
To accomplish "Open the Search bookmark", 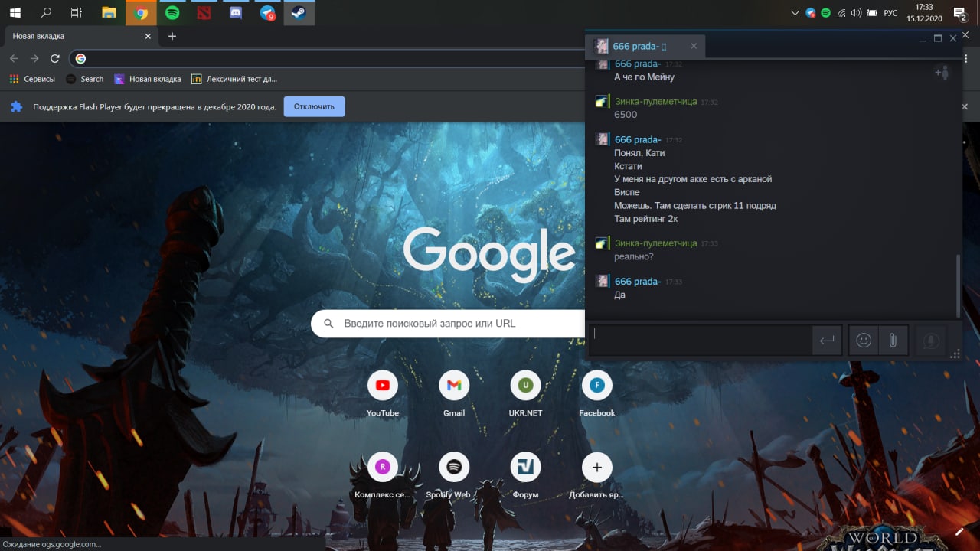I will point(85,79).
